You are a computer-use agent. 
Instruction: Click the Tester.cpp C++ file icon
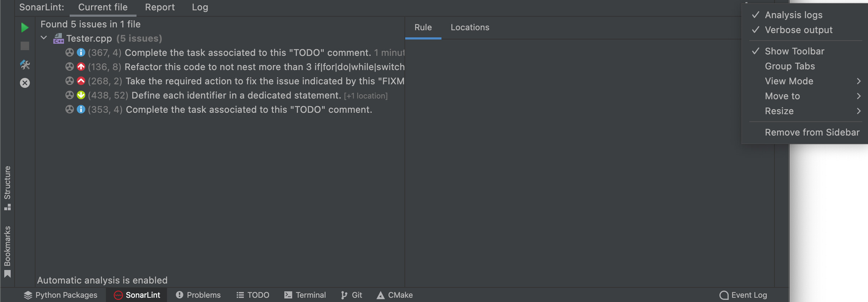(58, 38)
